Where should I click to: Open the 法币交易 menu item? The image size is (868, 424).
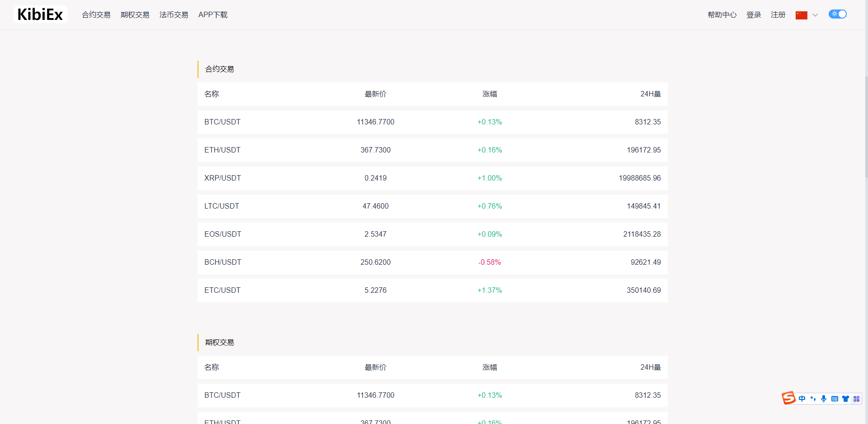pos(174,14)
